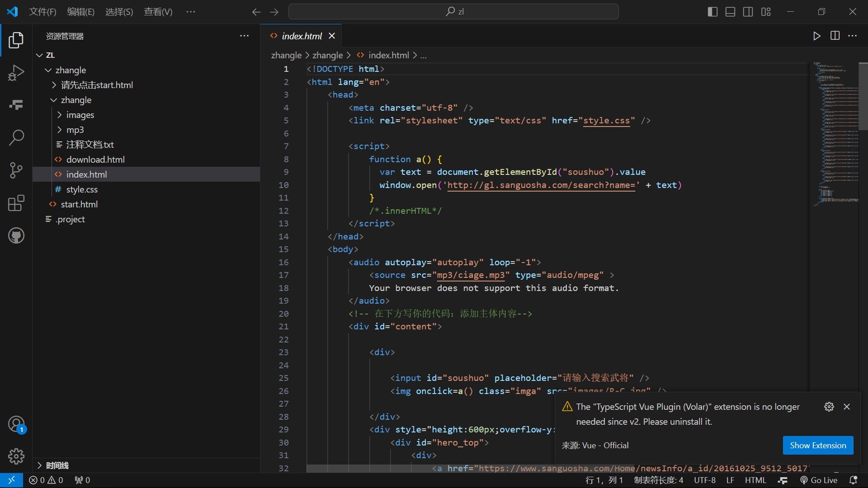Open the Remote Explorer activity icon
This screenshot has height=488, width=868.
[16, 105]
